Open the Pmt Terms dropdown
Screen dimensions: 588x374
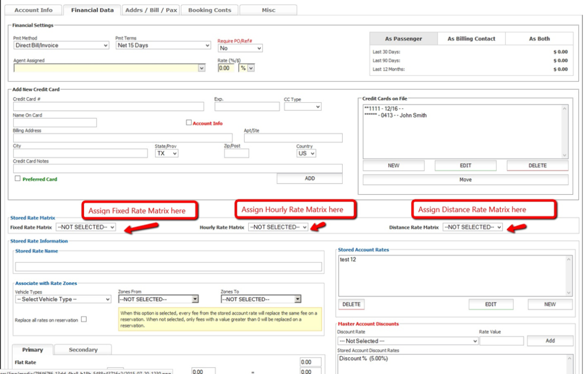click(163, 45)
